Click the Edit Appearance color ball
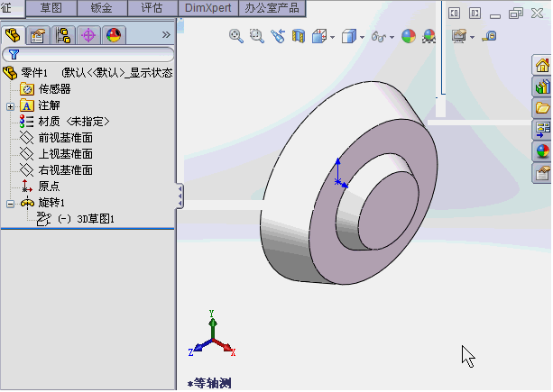Screen dimensions: 553x392 tap(409, 36)
